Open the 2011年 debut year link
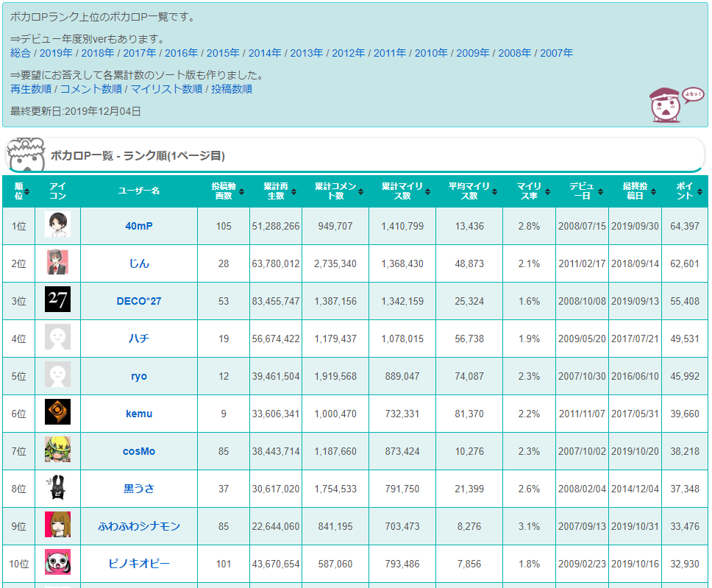The height and width of the screenshot is (588, 712). pos(390,53)
